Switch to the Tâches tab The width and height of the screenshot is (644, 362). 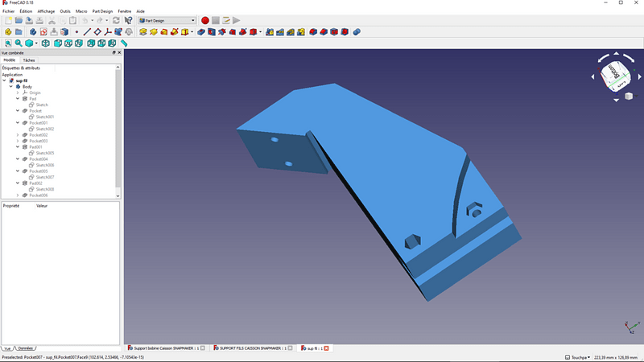[x=29, y=60]
